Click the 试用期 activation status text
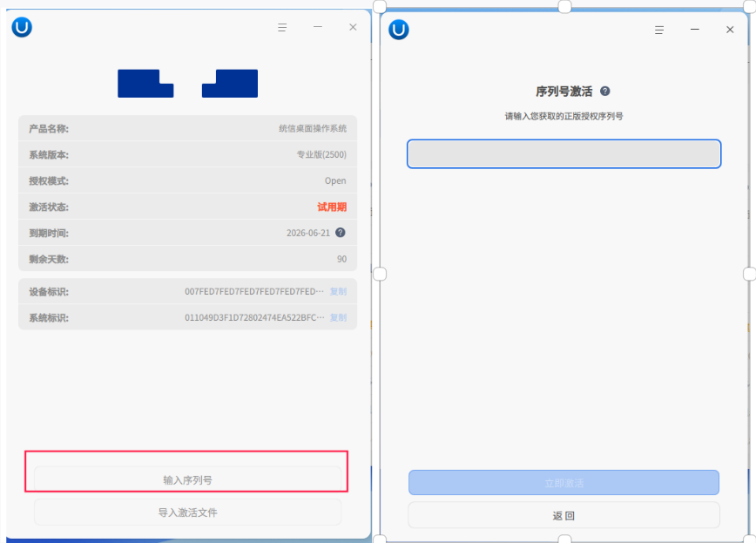The height and width of the screenshot is (543, 756). point(332,207)
